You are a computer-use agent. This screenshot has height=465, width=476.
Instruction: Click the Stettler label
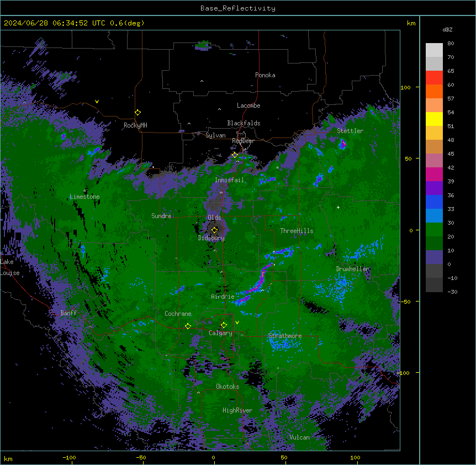click(x=350, y=131)
